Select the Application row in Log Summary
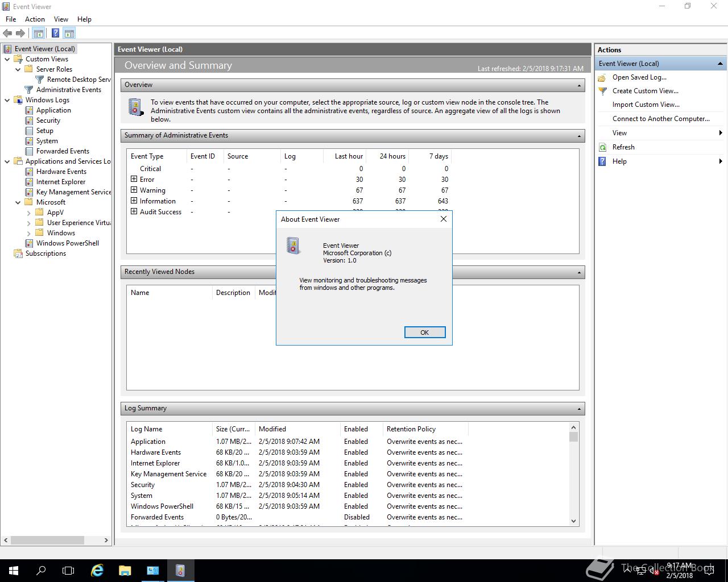 tap(297, 442)
